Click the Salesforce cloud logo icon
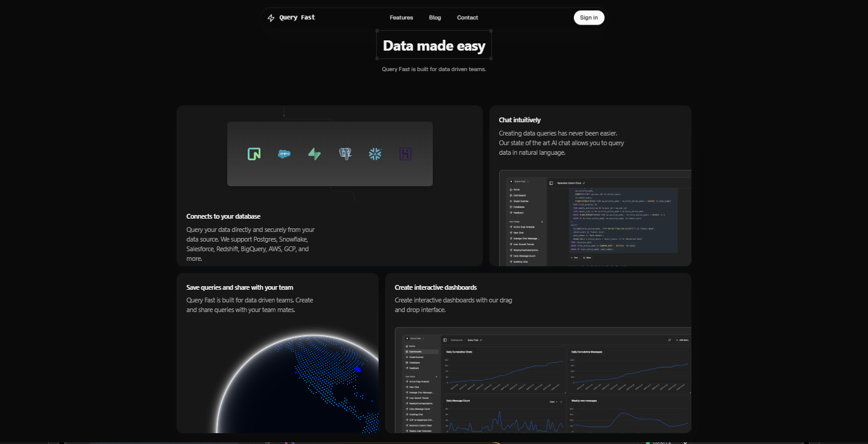 tap(284, 154)
